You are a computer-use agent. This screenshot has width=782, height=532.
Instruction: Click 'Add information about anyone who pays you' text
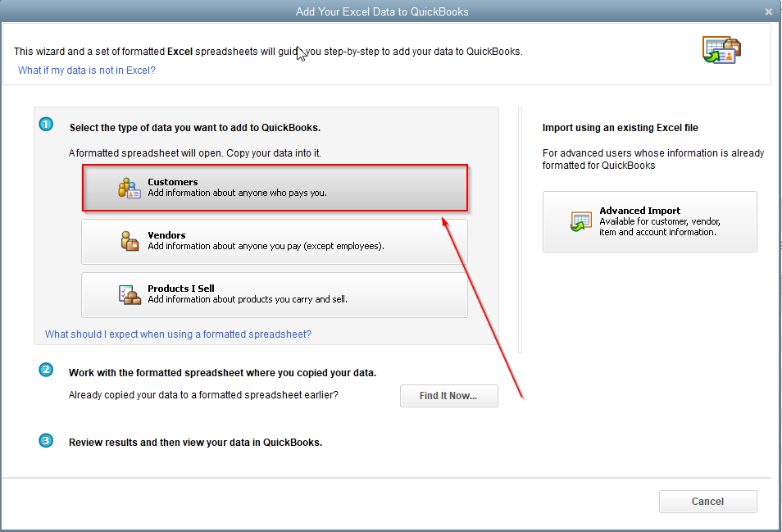click(238, 193)
